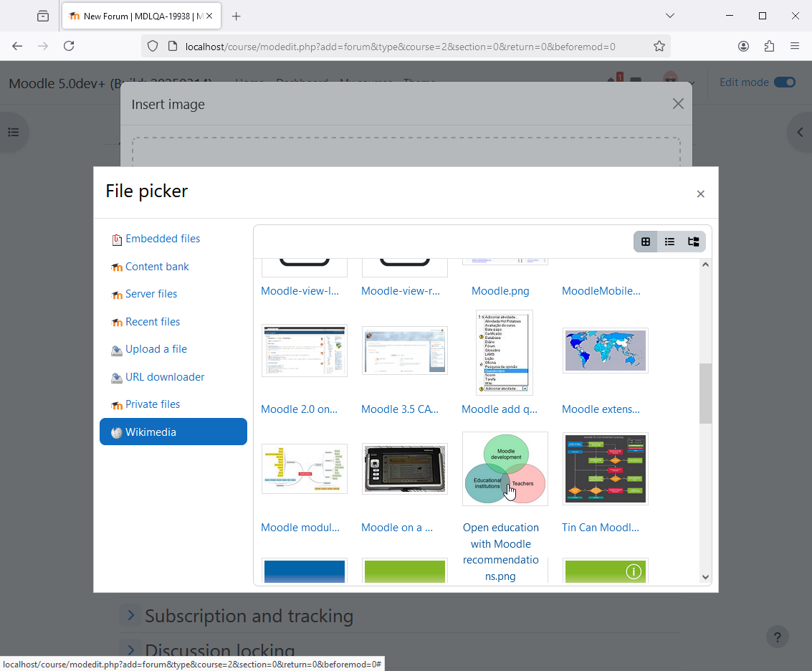Click Moodle 2.0 on... file name
The height and width of the screenshot is (671, 812).
[x=300, y=409]
